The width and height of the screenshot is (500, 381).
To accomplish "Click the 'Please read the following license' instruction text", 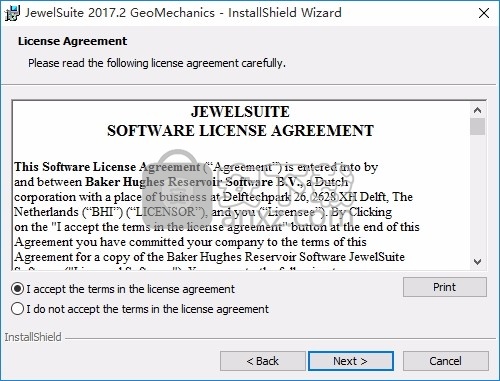I will [157, 63].
